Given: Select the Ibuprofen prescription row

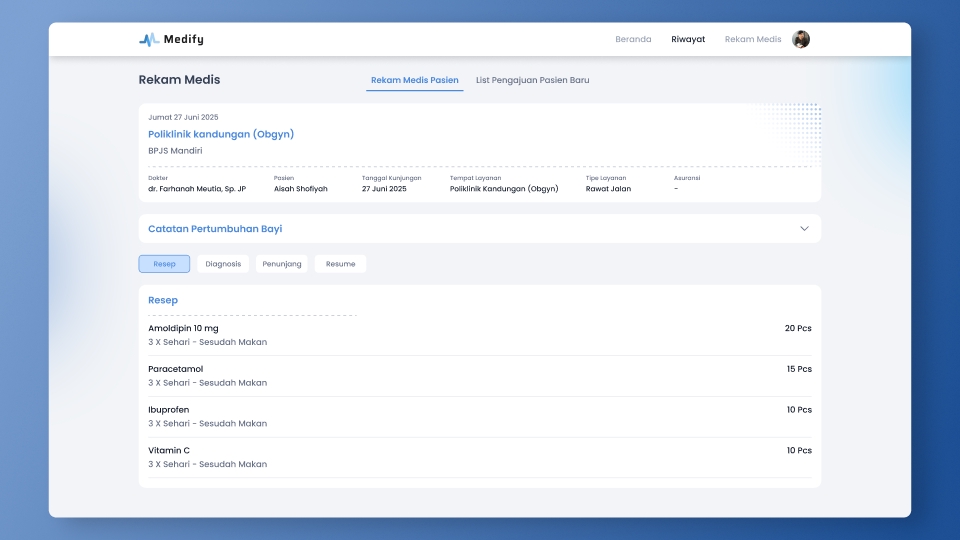Looking at the screenshot, I should pos(480,416).
